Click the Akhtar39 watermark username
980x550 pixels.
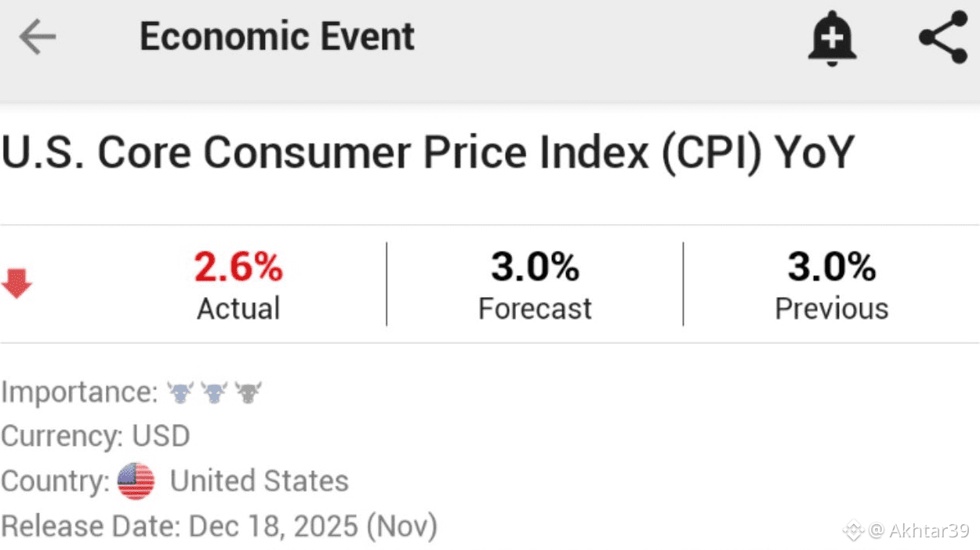pyautogui.click(x=929, y=530)
